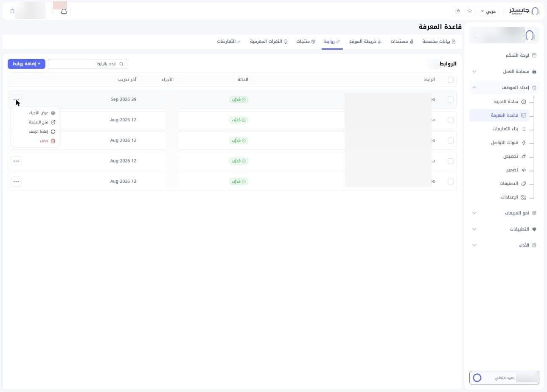Screen dimensions: 547x392
Task: Switch to الثغرات المعرفية tab
Action: (269, 42)
